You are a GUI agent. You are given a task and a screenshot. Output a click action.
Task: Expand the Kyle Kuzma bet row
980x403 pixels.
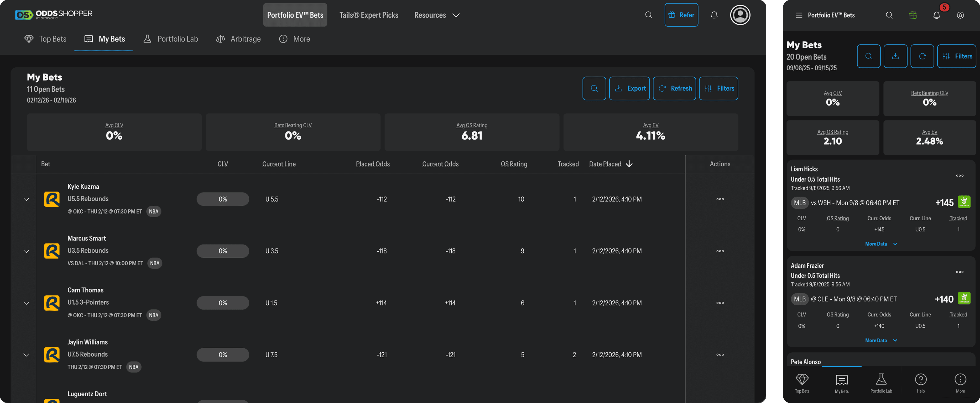[x=26, y=199]
